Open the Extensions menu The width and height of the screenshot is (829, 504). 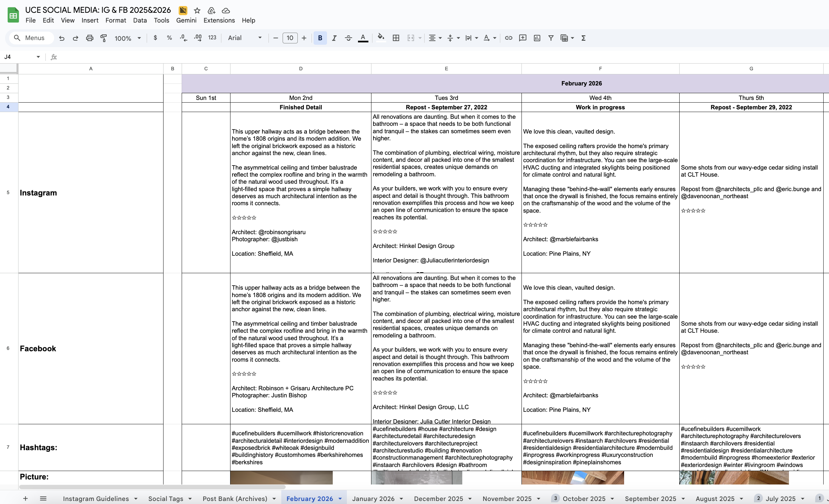pyautogui.click(x=219, y=20)
